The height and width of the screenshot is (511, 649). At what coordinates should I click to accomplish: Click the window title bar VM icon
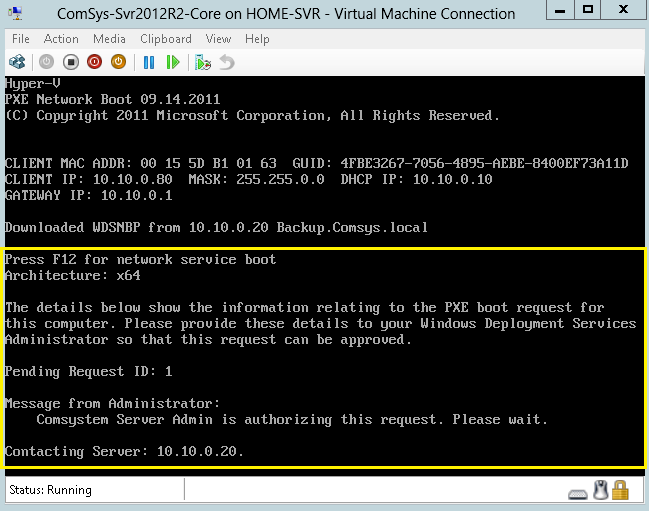tap(15, 14)
